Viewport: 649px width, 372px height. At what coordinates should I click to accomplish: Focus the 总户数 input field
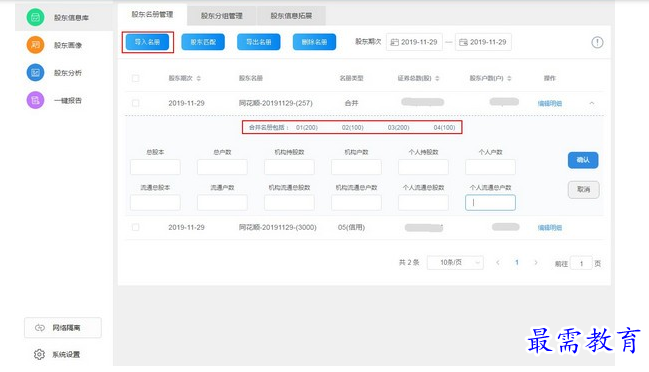[x=222, y=167]
